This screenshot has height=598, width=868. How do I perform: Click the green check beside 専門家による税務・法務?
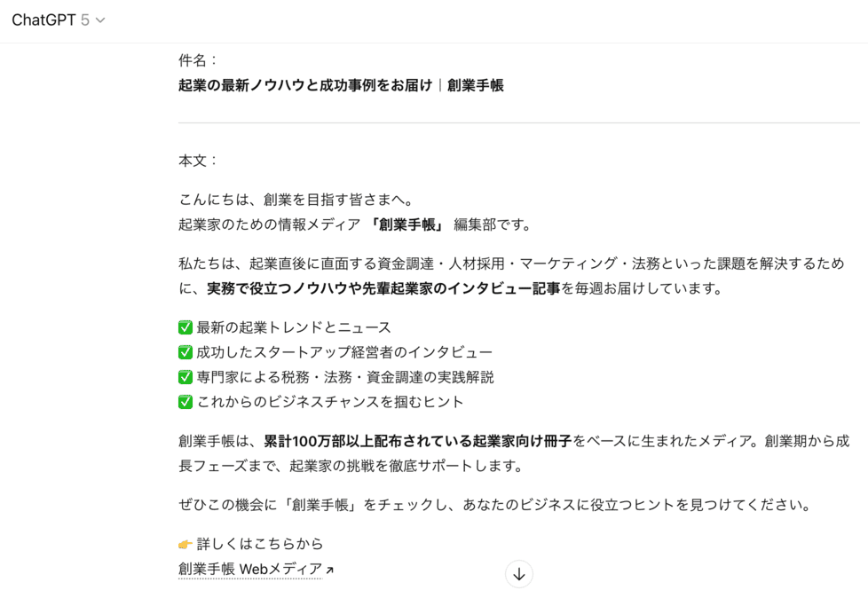[185, 377]
